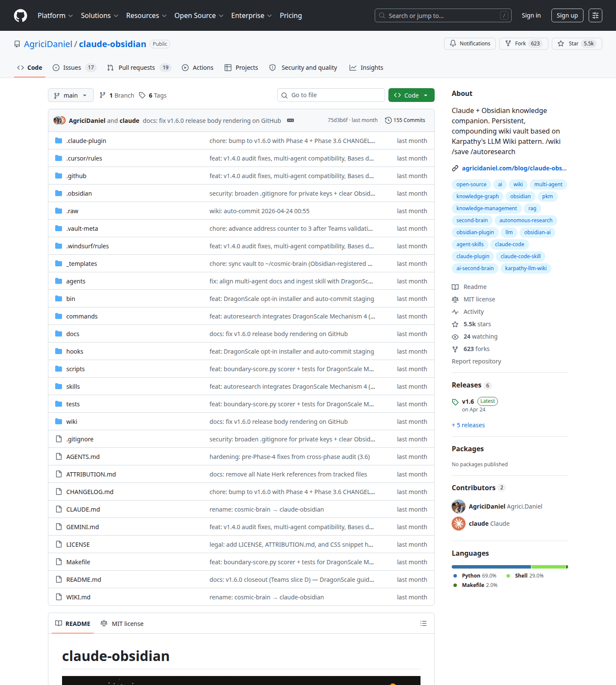View the 5.5k stars list

(471, 324)
